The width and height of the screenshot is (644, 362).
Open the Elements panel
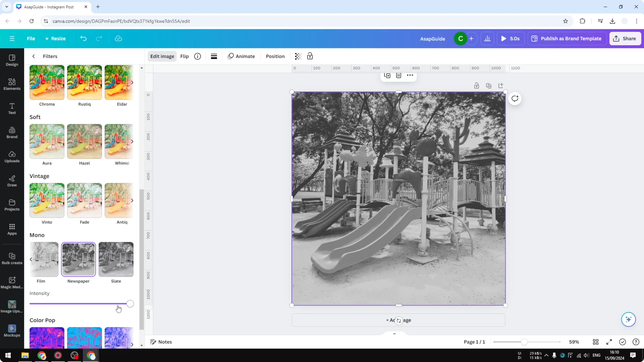point(12,84)
